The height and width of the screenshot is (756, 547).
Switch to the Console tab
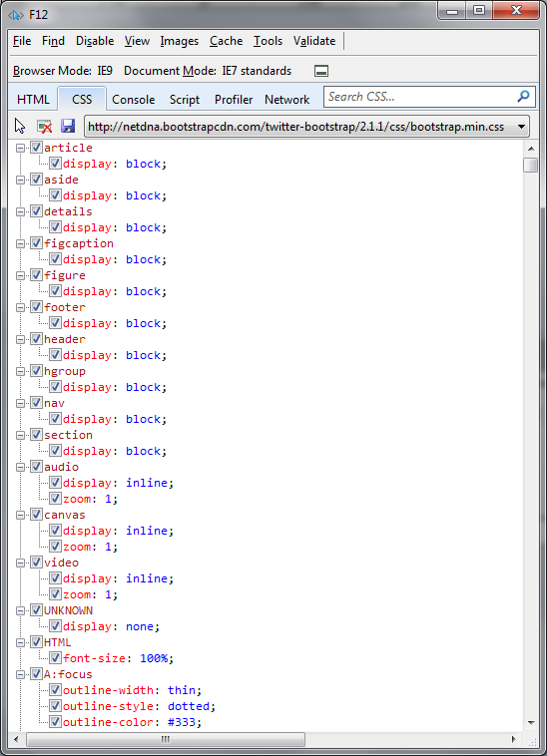(x=133, y=100)
